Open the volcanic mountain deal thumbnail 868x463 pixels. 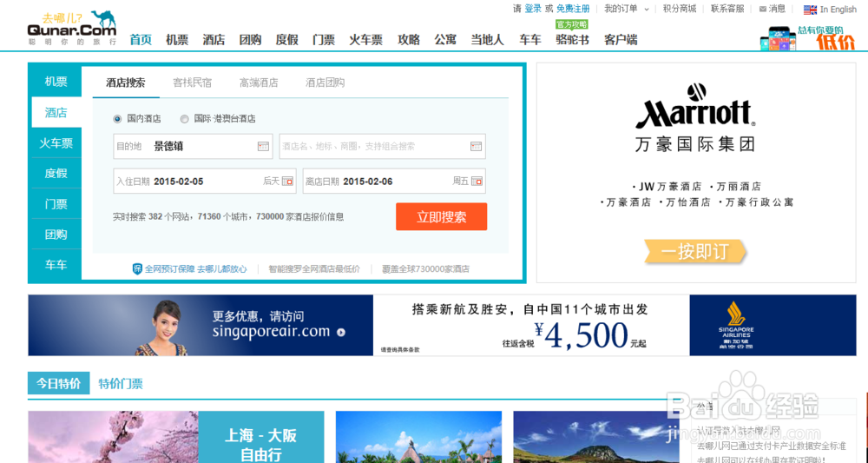point(596,437)
